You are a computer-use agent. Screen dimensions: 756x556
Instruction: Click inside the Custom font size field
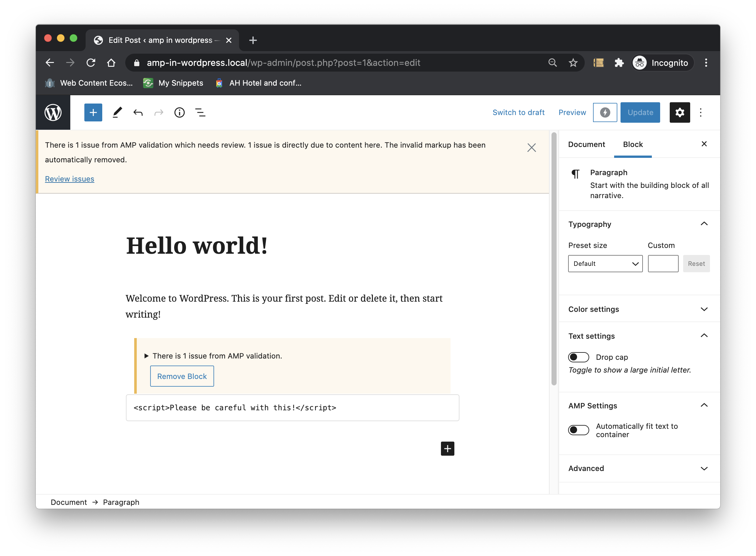[x=663, y=264]
